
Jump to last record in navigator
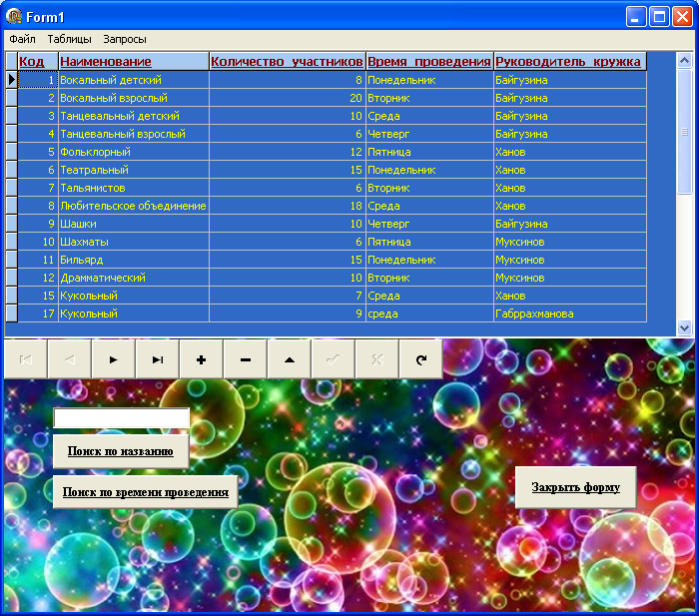click(x=158, y=359)
